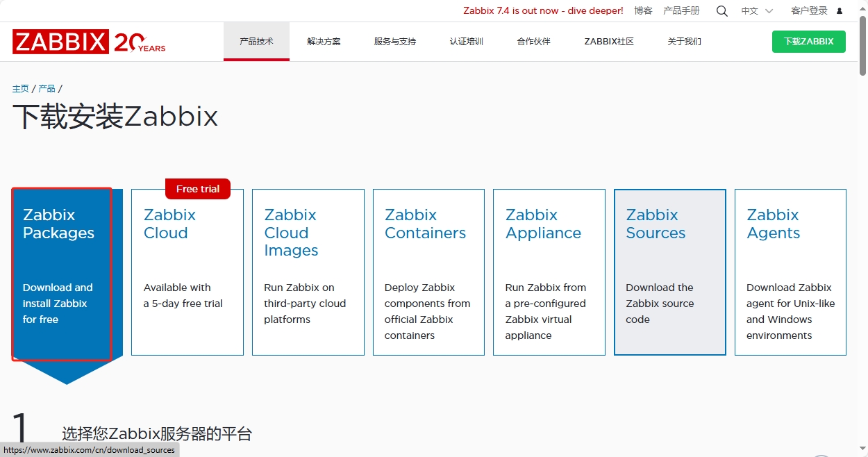Open the 产品手册 link
This screenshot has width=868, height=457.
tap(681, 11)
